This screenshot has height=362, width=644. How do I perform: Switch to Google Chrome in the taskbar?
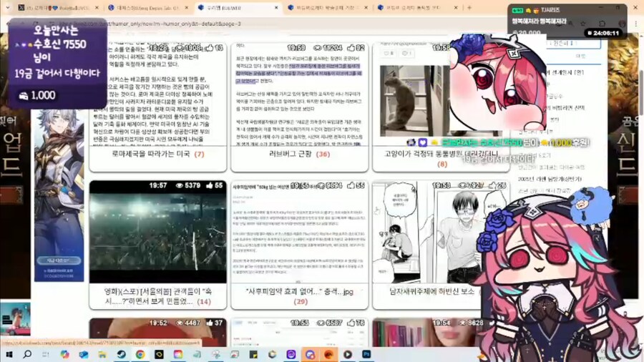[140, 354]
